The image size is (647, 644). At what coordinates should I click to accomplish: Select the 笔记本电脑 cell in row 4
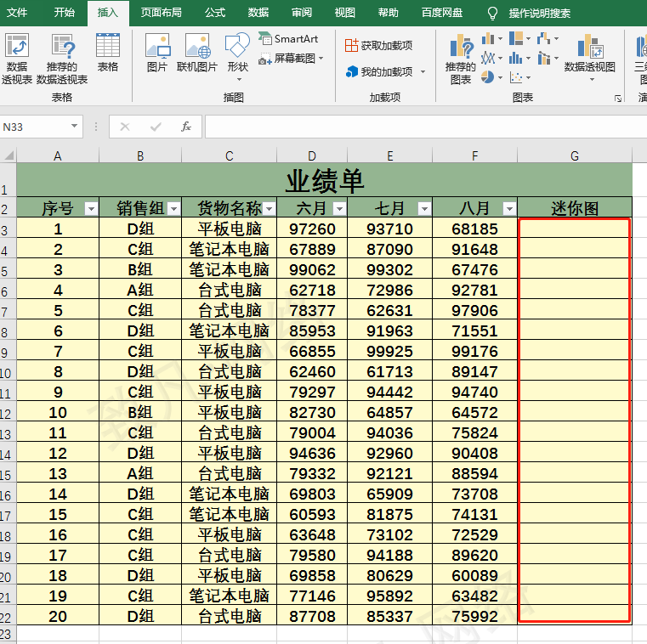pyautogui.click(x=229, y=249)
